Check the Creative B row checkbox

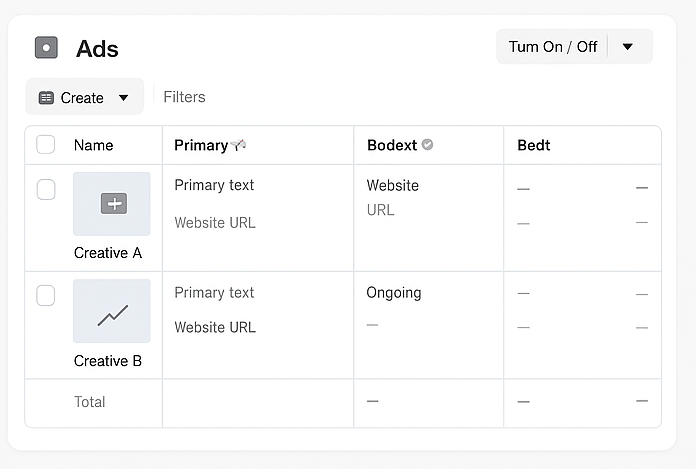(46, 296)
